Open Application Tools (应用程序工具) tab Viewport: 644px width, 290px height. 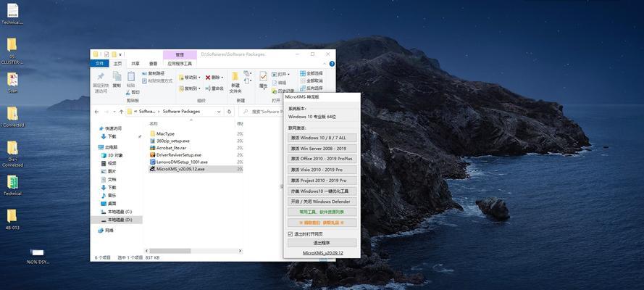click(180, 64)
